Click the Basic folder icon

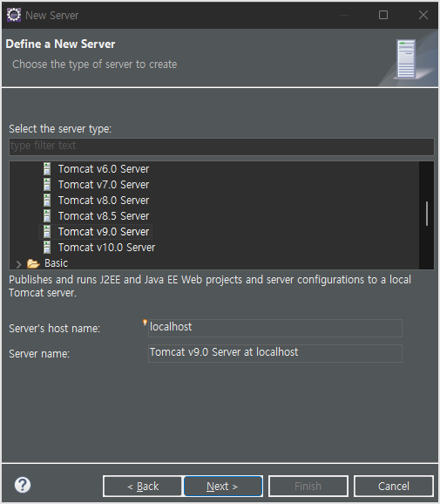(x=33, y=263)
